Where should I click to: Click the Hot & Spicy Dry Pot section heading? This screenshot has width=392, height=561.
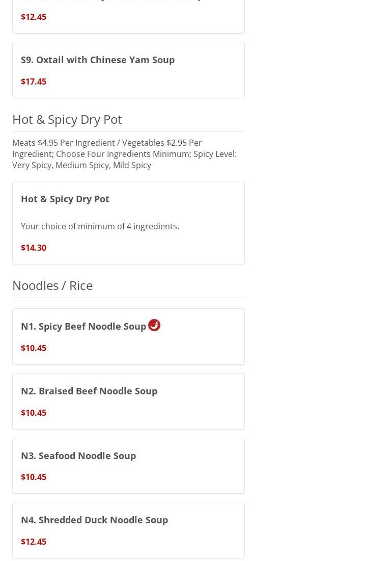point(67,119)
